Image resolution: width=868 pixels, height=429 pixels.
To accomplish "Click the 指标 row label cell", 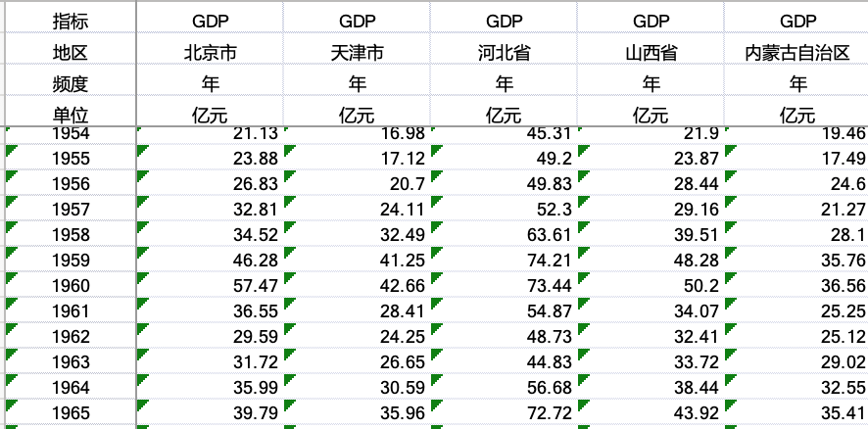I will pyautogui.click(x=70, y=21).
